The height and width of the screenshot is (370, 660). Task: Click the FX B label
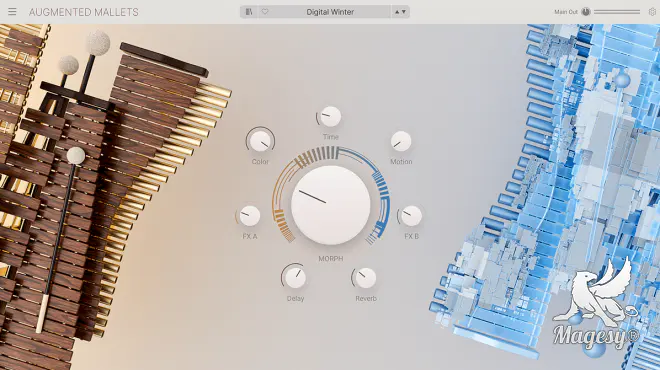pyautogui.click(x=411, y=237)
